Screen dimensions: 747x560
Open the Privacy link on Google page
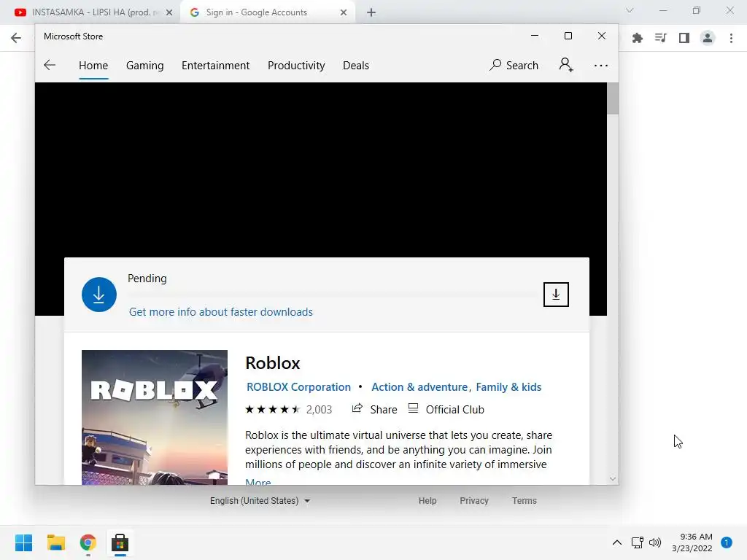(474, 500)
